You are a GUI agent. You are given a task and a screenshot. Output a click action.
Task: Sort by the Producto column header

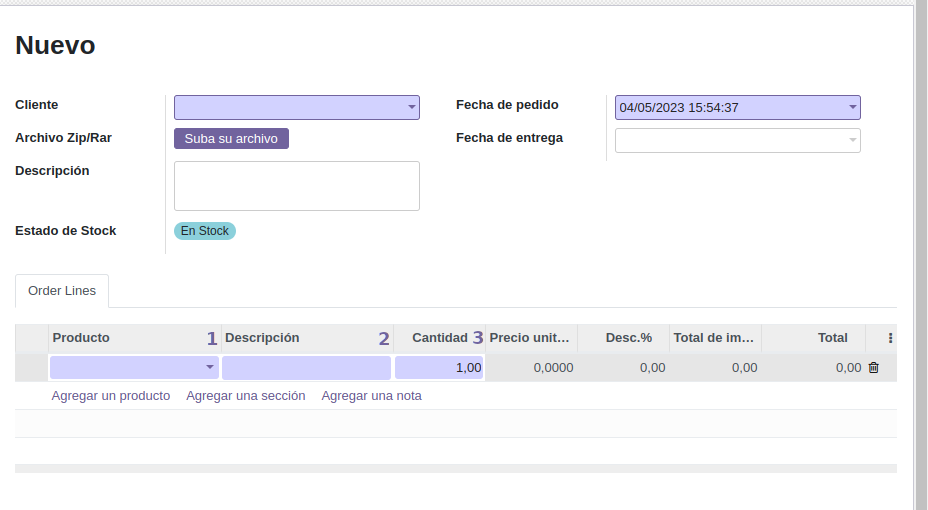pyautogui.click(x=81, y=338)
